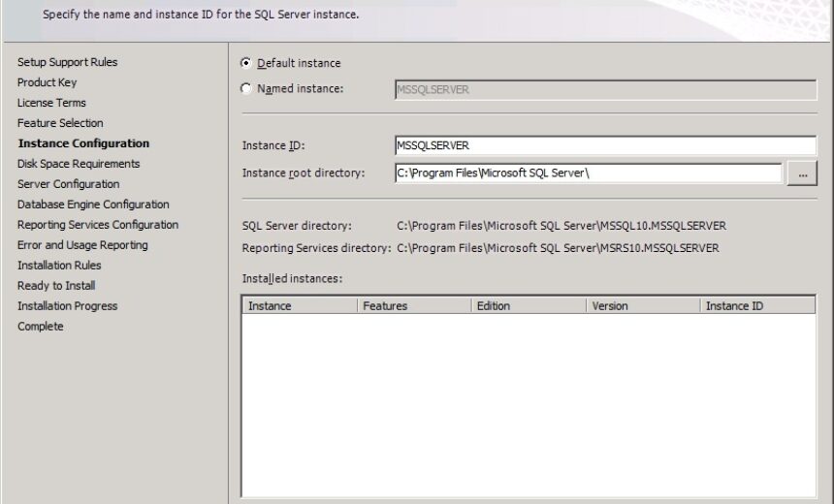
Task: Click the Instance ID input field
Action: tap(606, 145)
